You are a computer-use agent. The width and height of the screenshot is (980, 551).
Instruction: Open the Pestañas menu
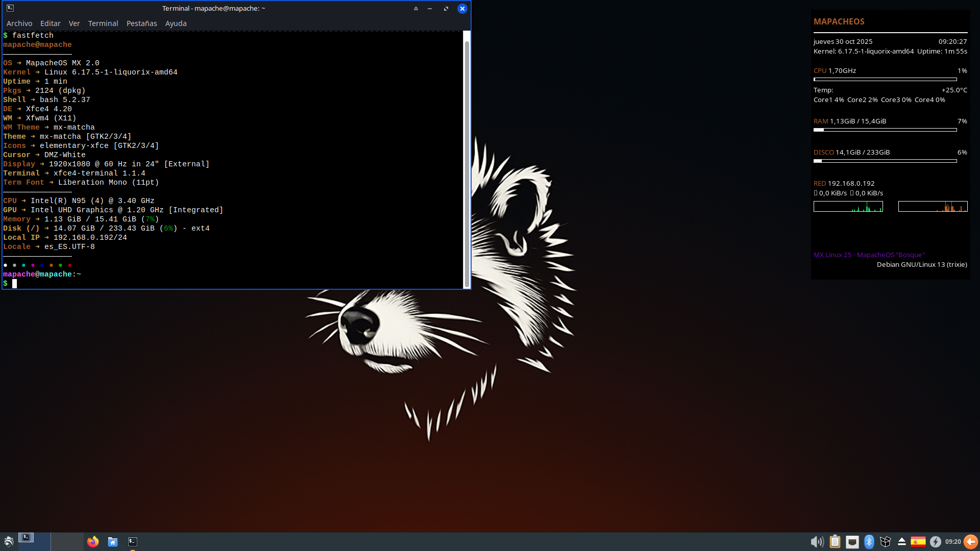coord(141,23)
